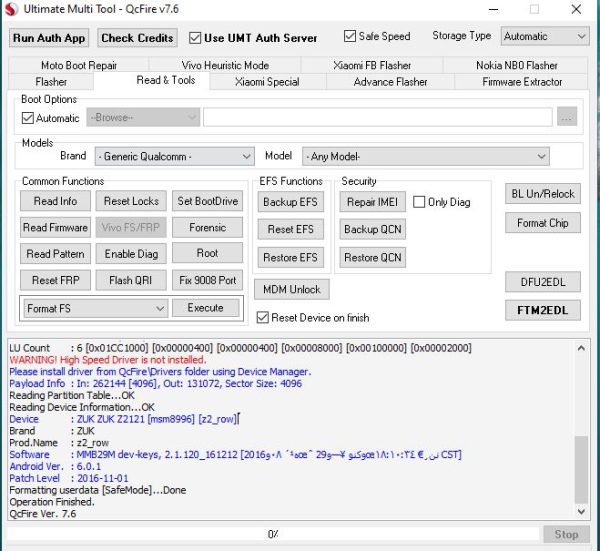Select the Read & Tools tab
Screen dimensions: 600x551
[x=152, y=80]
